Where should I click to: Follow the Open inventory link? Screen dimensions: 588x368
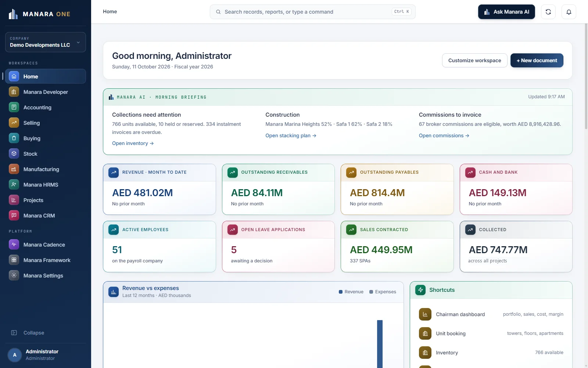point(133,144)
